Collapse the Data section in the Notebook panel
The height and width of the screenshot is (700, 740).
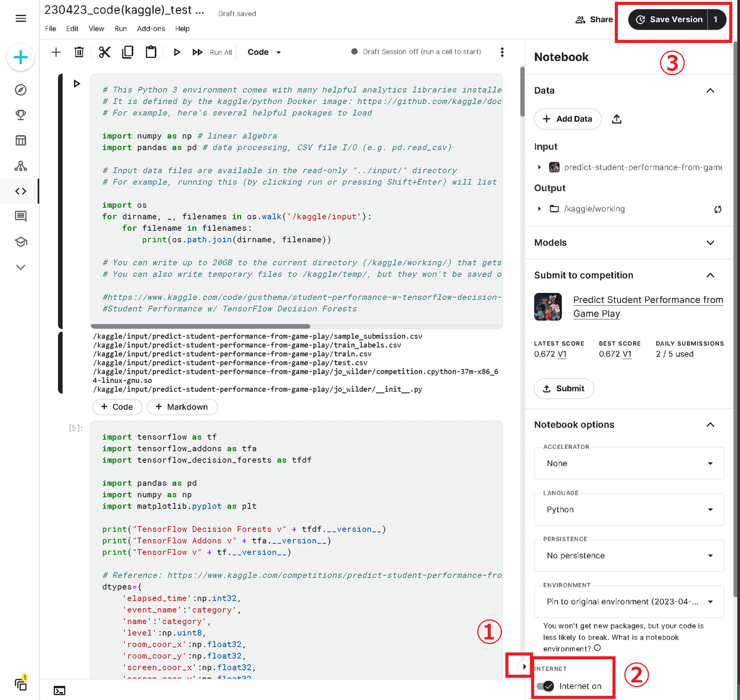710,90
